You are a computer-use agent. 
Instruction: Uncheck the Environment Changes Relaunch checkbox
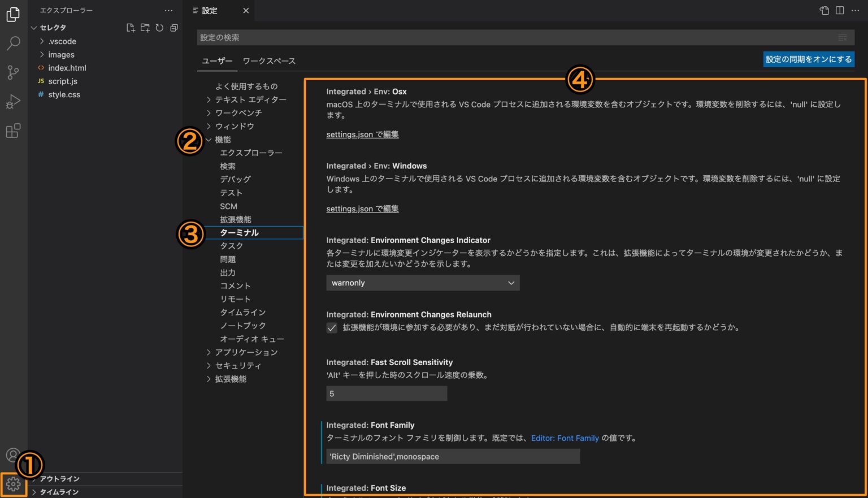point(332,328)
